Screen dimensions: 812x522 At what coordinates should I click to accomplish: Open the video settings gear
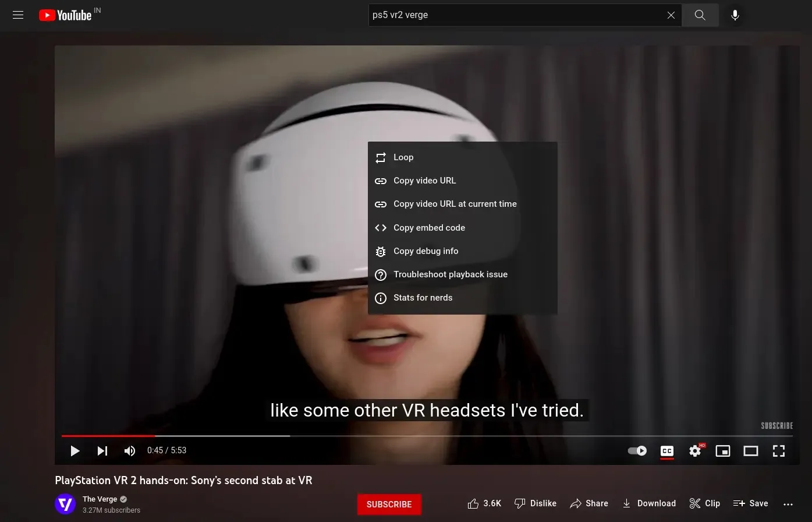[x=695, y=450]
